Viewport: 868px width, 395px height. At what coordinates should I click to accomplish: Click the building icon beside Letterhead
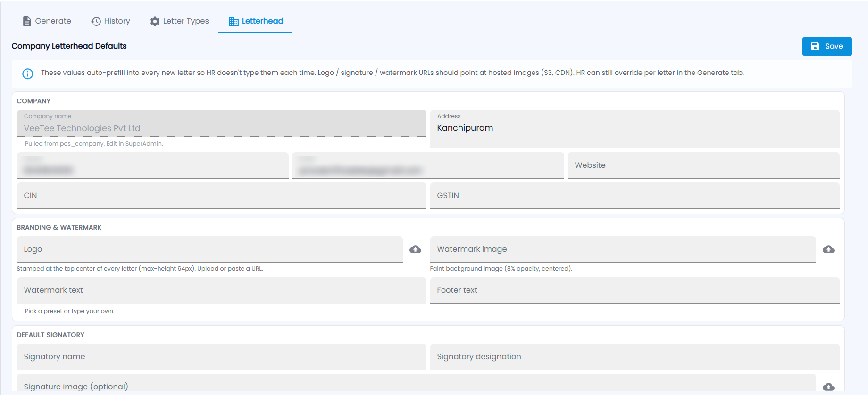click(234, 21)
